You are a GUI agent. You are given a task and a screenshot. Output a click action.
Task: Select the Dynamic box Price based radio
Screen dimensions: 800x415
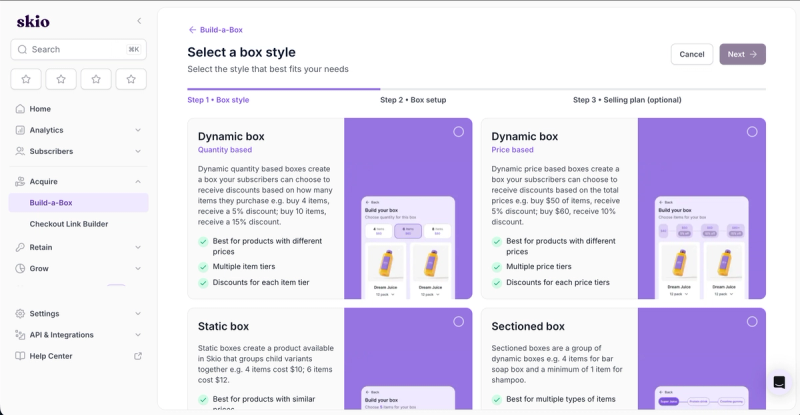[752, 132]
